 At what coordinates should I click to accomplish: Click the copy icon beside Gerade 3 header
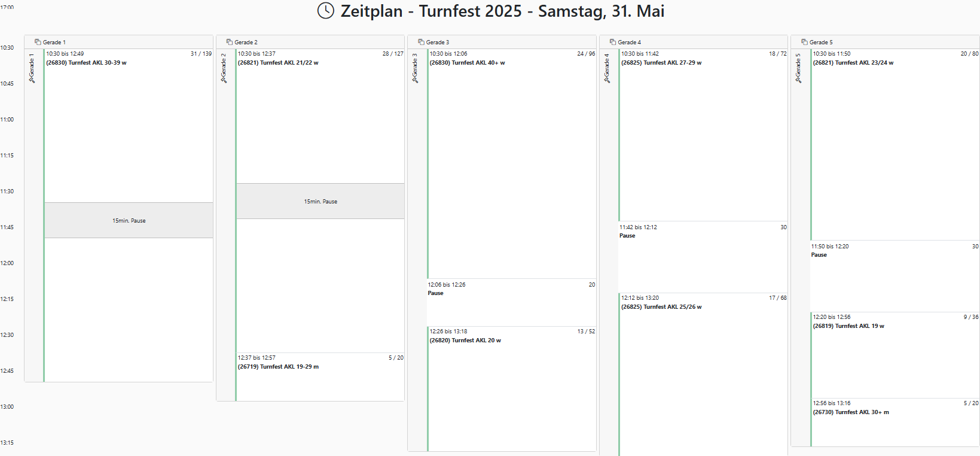tap(421, 42)
